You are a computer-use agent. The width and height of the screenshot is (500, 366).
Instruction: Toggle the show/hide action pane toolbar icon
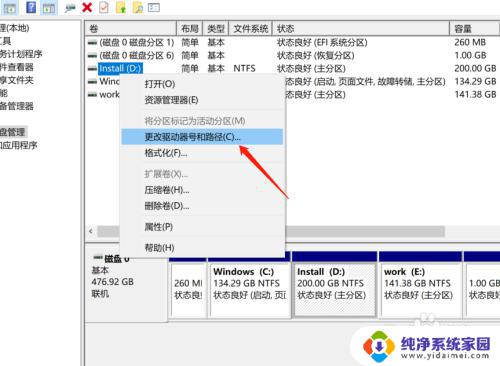(x=49, y=7)
